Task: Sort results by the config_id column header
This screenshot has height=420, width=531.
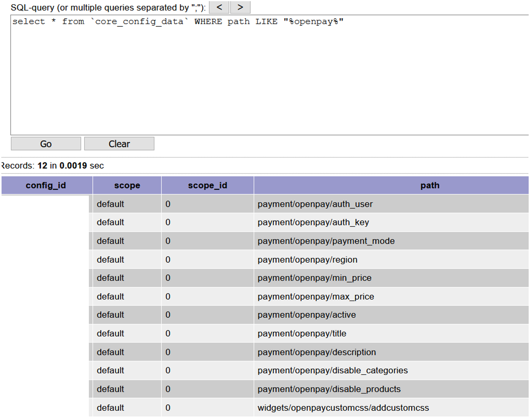Action: point(46,185)
